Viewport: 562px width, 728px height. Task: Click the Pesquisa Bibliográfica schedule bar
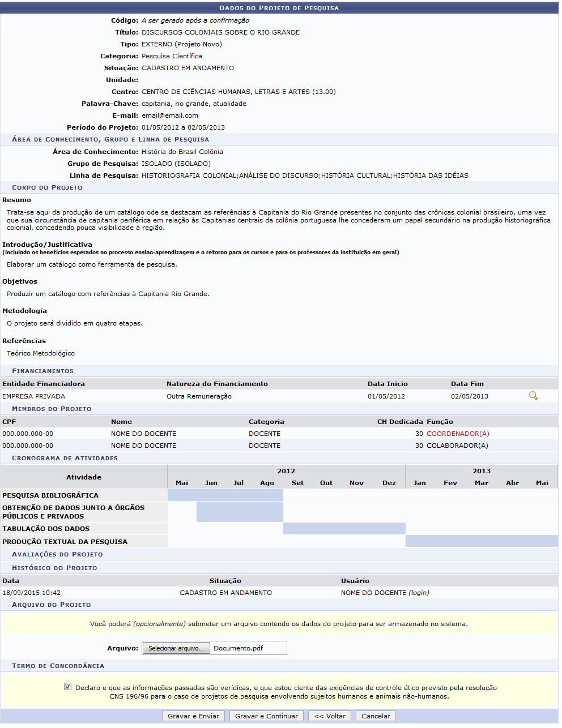click(225, 495)
